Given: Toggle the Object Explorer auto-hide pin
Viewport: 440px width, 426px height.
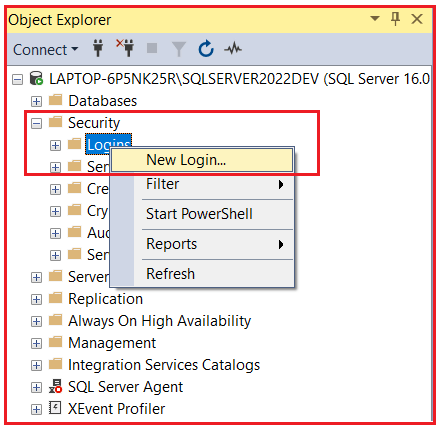Looking at the screenshot, I should click(x=395, y=19).
